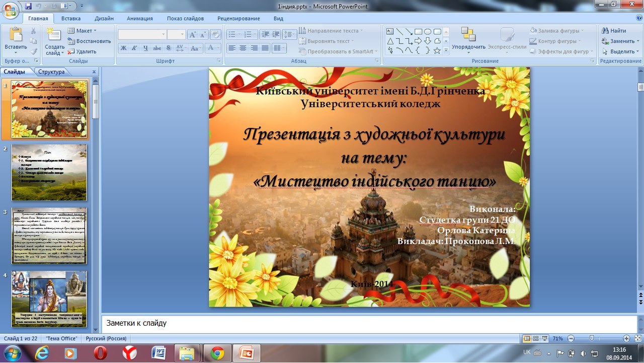Switch to the Структура pane tab
644x363 pixels.
coord(51,72)
